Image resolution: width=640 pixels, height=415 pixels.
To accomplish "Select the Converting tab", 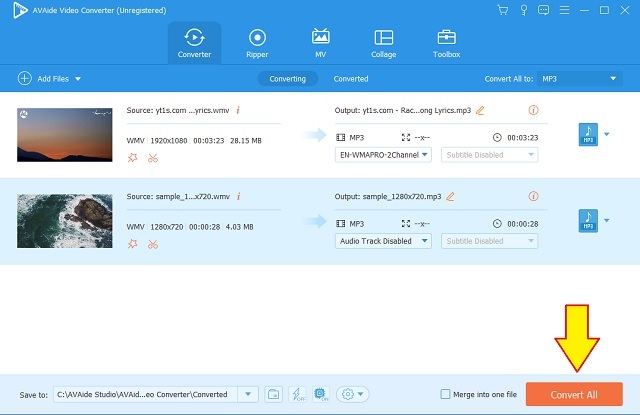I will tap(287, 79).
